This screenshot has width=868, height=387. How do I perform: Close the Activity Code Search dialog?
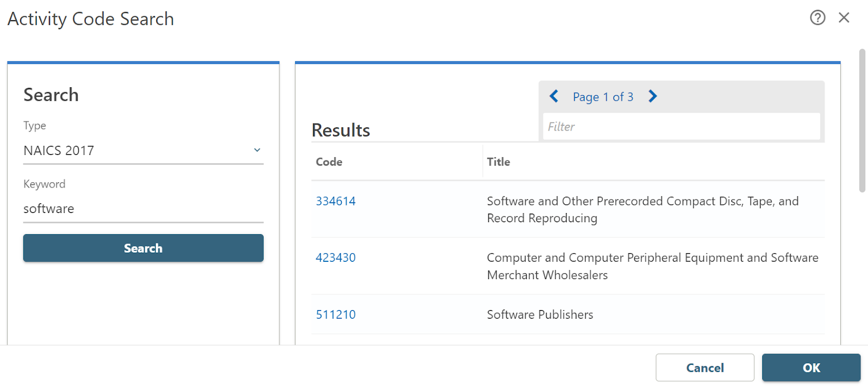pyautogui.click(x=844, y=18)
